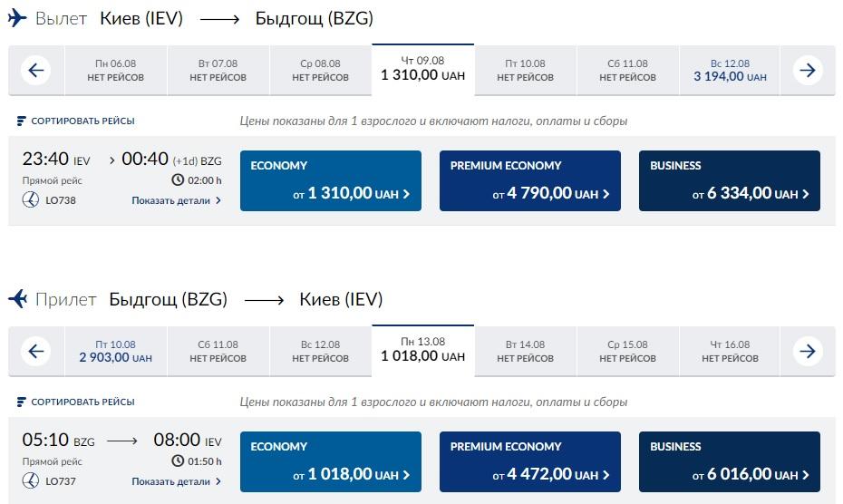Viewport: 843px width, 504px height.
Task: Choose Business fare 6 334,00 UAH
Action: tap(730, 180)
